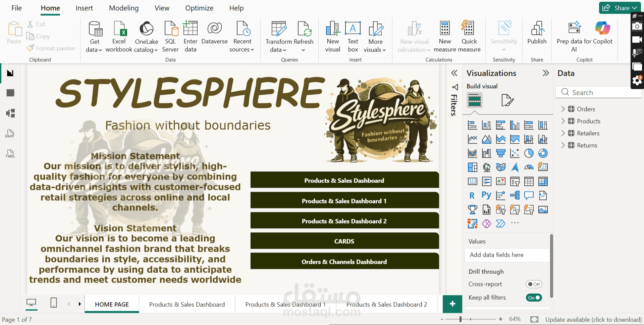Open the View ribbon tab
The image size is (644, 325).
(x=162, y=8)
